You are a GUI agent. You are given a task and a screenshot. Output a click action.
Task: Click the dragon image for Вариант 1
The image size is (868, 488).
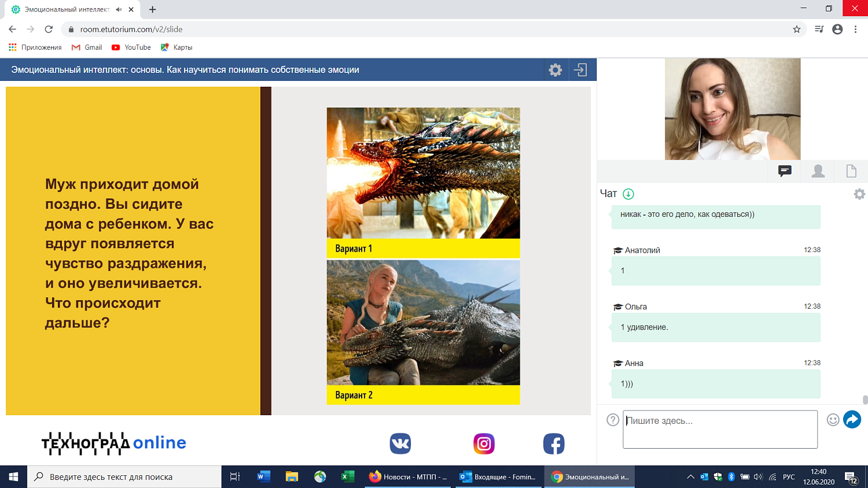pyautogui.click(x=423, y=173)
